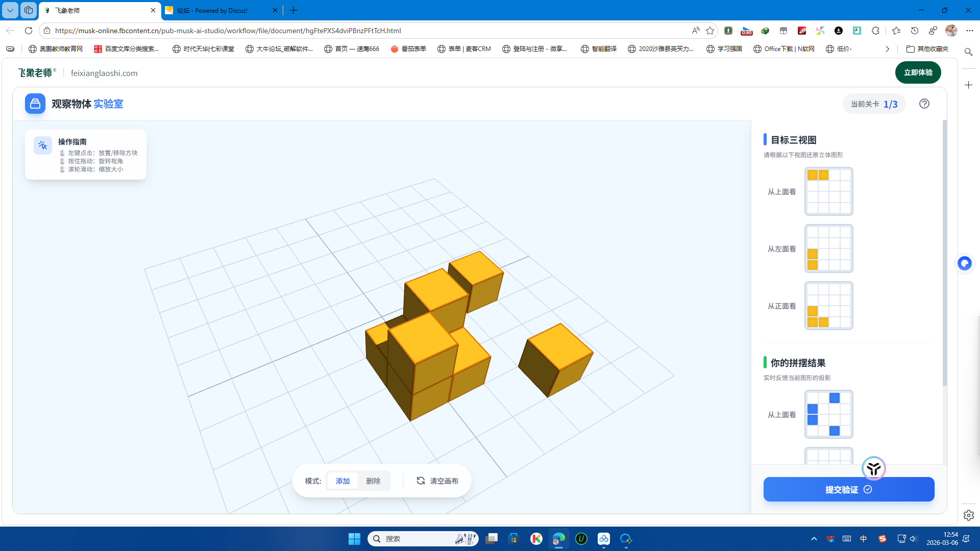Click the clear canvas refresh icon
This screenshot has width=980, height=551.
pyautogui.click(x=421, y=481)
